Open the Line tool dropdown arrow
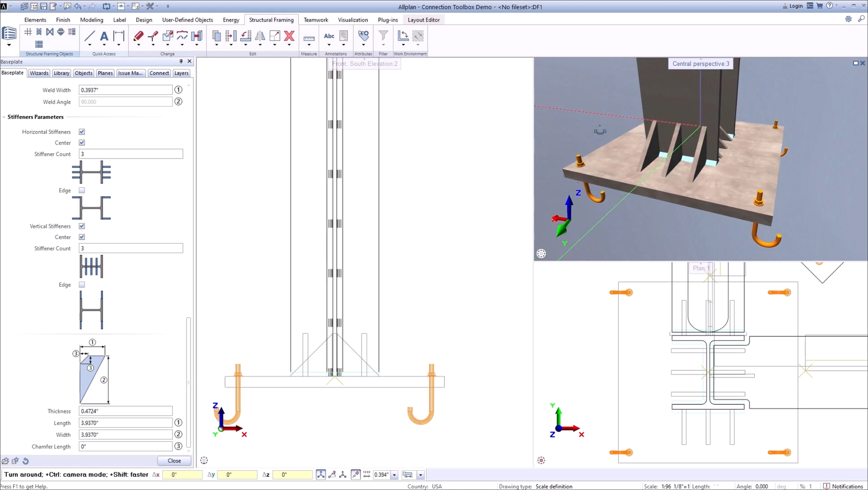Viewport: 868px width, 490px height. tap(90, 45)
